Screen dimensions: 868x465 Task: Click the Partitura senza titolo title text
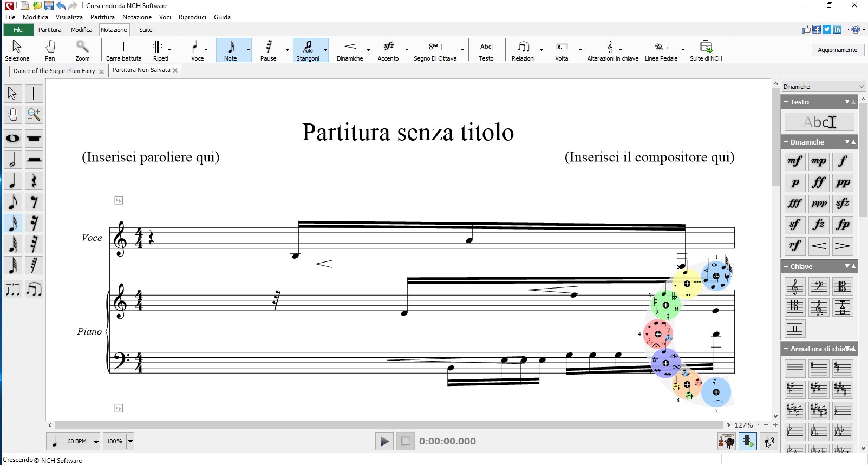(x=408, y=132)
